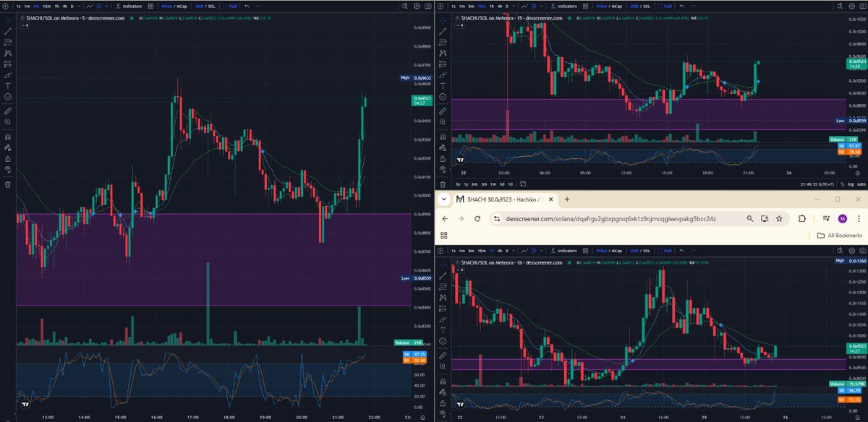Open go-to-date calendar icon in top-right chart
This screenshot has height=422, width=868.
[x=523, y=184]
